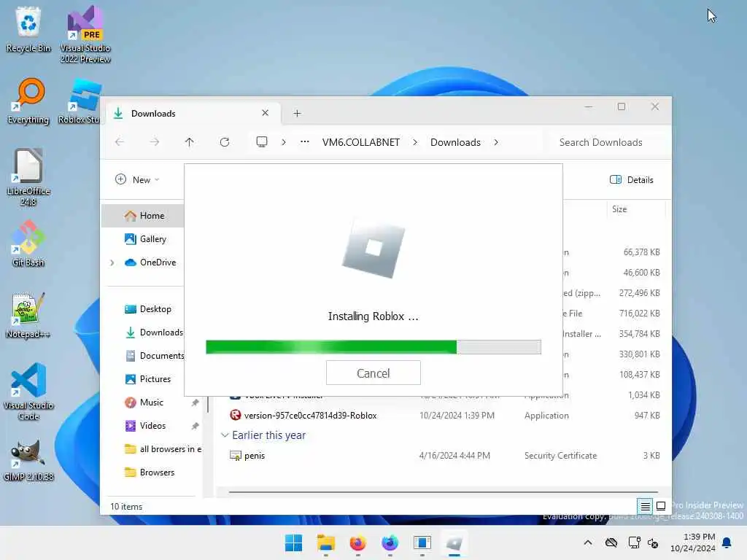The image size is (747, 560).
Task: Go to Home in the navigation pane
Action: click(x=144, y=216)
